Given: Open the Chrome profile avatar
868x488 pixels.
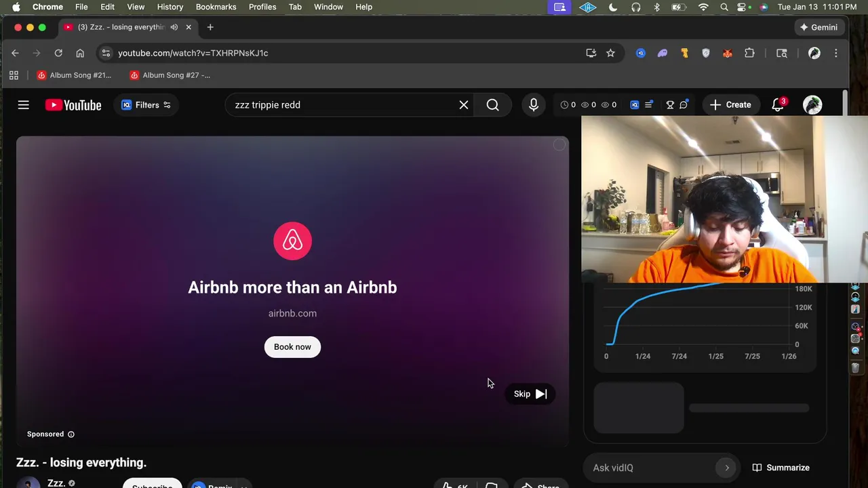Looking at the screenshot, I should point(814,53).
